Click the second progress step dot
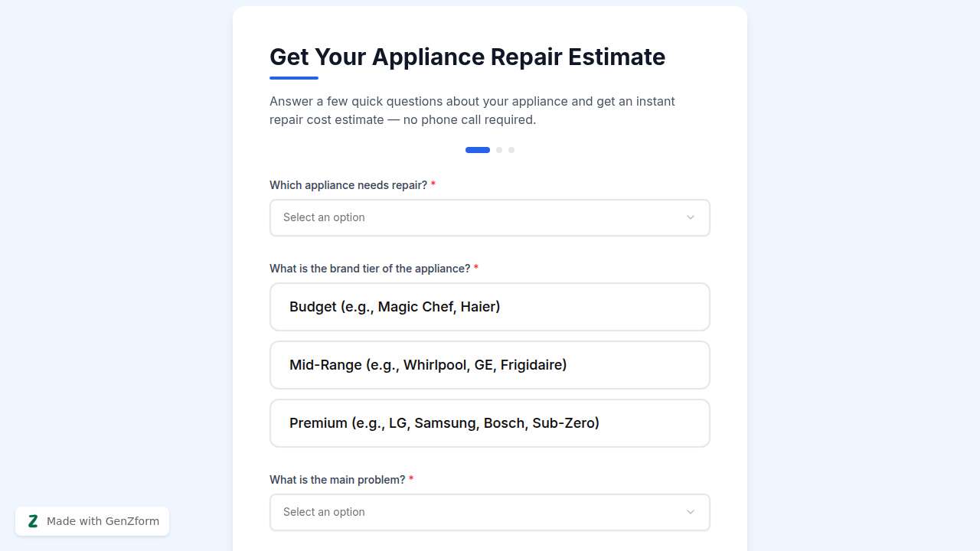Image resolution: width=980 pixels, height=551 pixels. coord(499,150)
